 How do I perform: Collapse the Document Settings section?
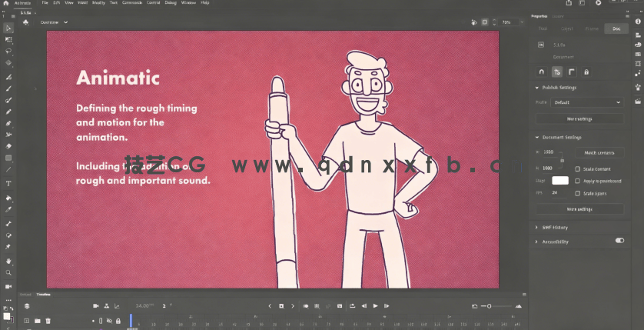(x=537, y=137)
